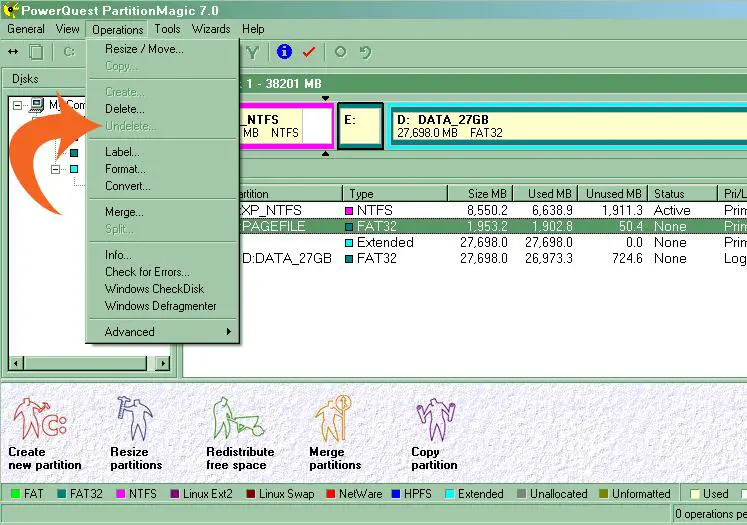Select the highlighted PAGEFILE partition row

492,226
